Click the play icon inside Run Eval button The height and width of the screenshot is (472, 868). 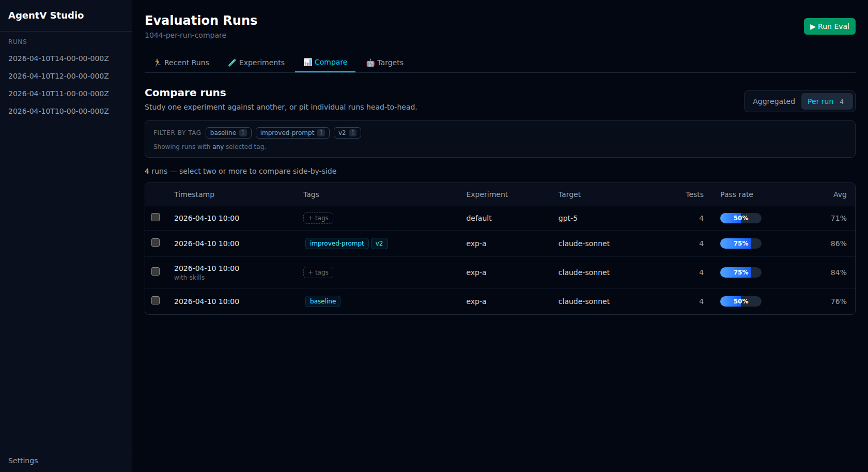tap(813, 26)
